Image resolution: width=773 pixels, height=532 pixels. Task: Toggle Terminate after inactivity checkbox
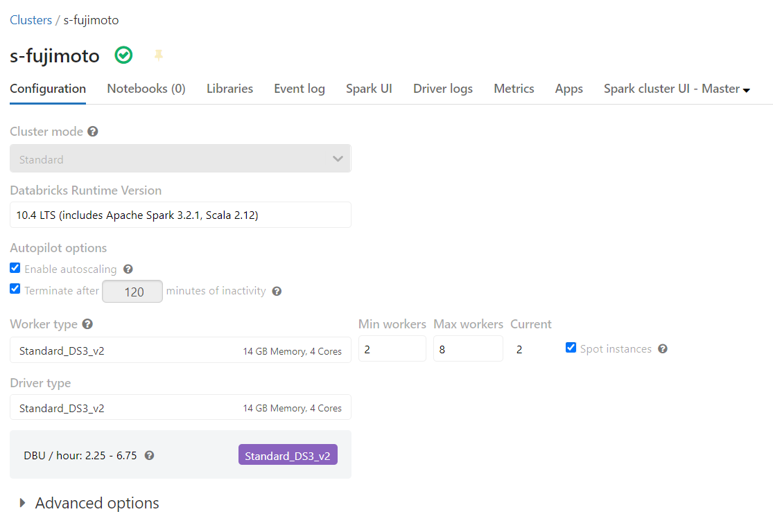(x=15, y=289)
